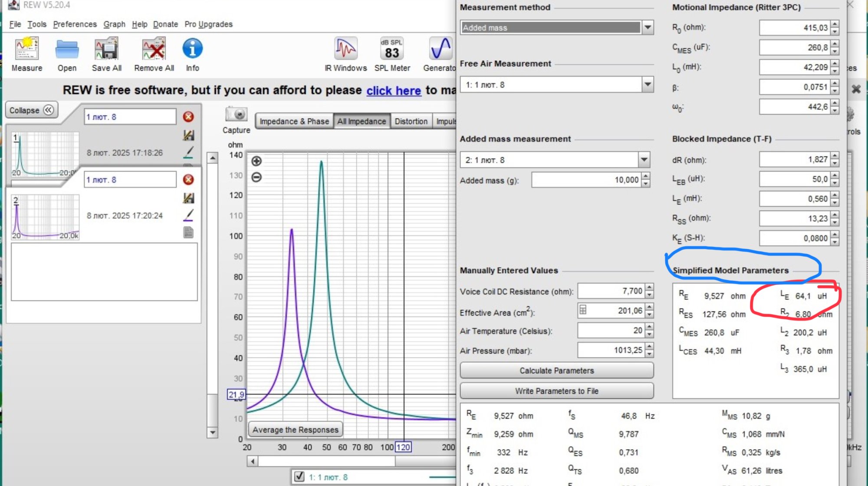This screenshot has width=868, height=486.
Task: Click the Write Parameters to File button
Action: (556, 391)
